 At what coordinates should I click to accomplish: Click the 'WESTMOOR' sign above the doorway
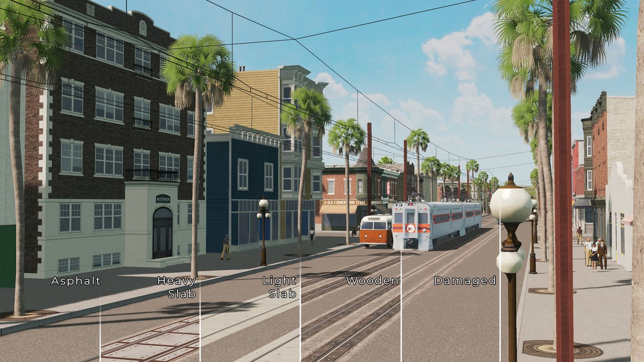point(163,199)
